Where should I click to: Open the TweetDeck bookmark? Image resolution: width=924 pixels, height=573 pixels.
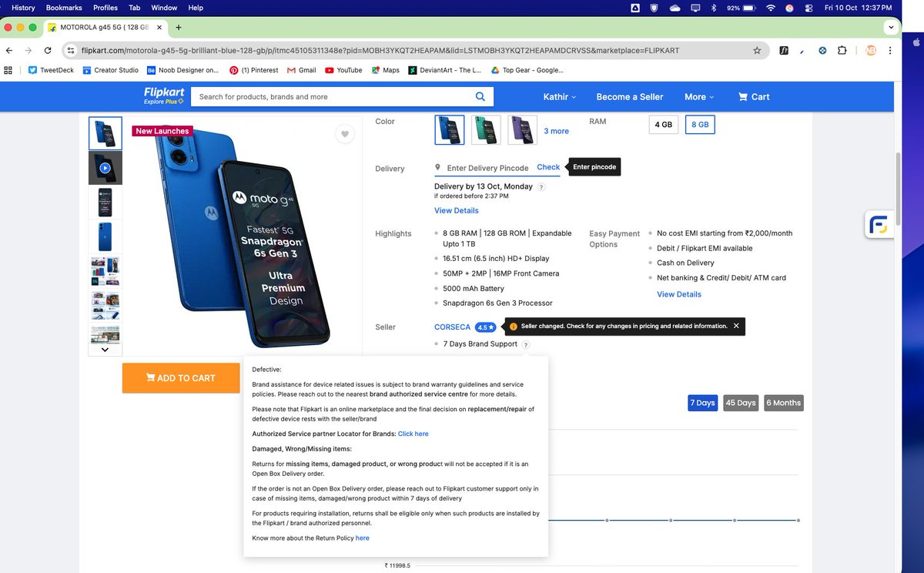52,70
